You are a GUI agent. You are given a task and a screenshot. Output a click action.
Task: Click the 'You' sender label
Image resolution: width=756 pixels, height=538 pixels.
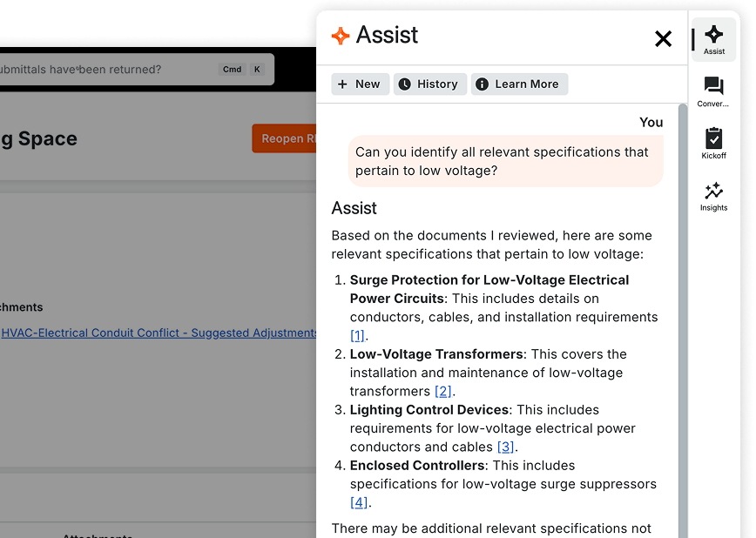tap(651, 123)
